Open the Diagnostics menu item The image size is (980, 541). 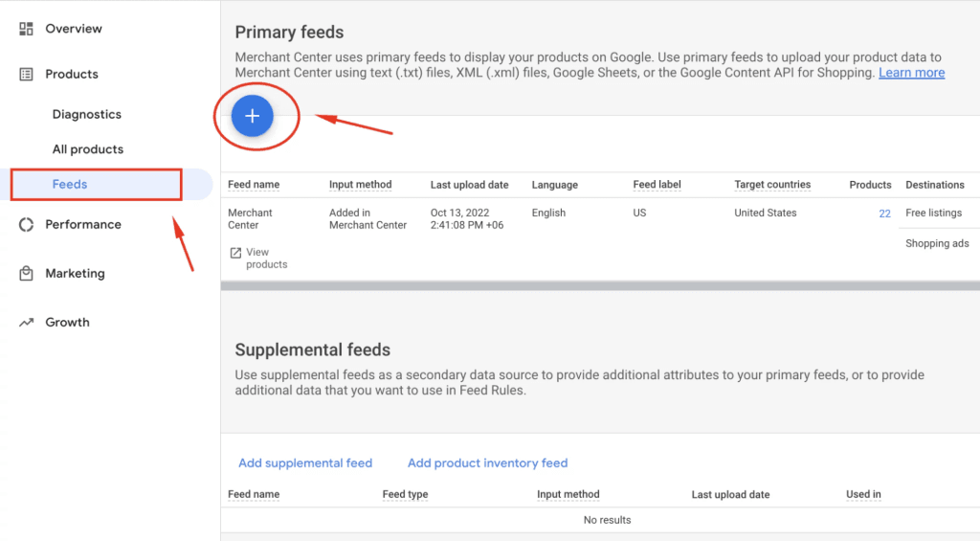coord(87,114)
